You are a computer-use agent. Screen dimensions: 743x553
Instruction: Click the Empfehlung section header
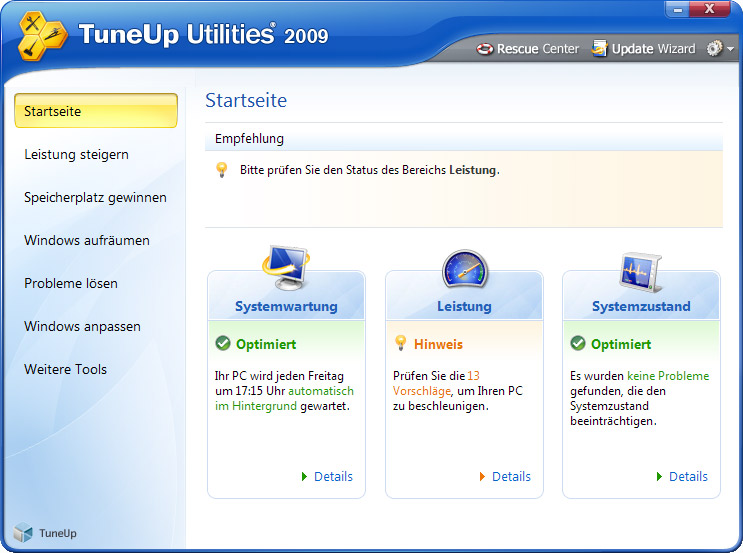[464, 139]
